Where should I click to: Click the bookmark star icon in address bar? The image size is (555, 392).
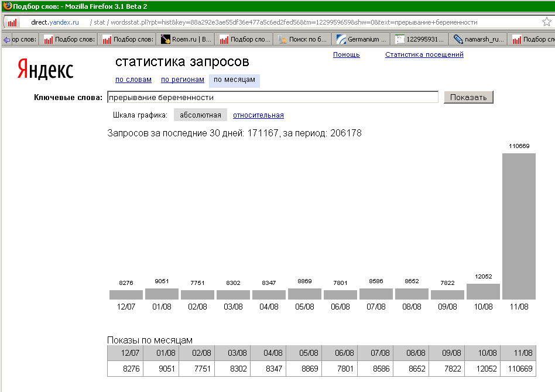coord(546,22)
